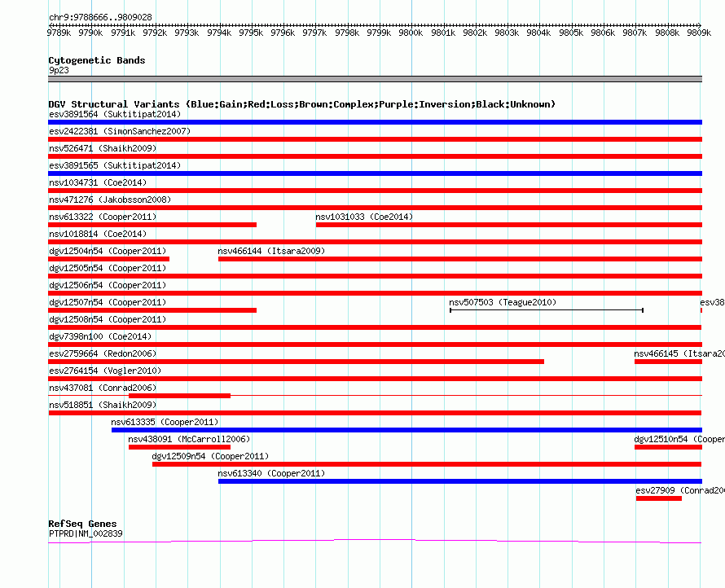The width and height of the screenshot is (725, 588).
Task: Click the nsv466145 variant label
Action: [x=679, y=353]
